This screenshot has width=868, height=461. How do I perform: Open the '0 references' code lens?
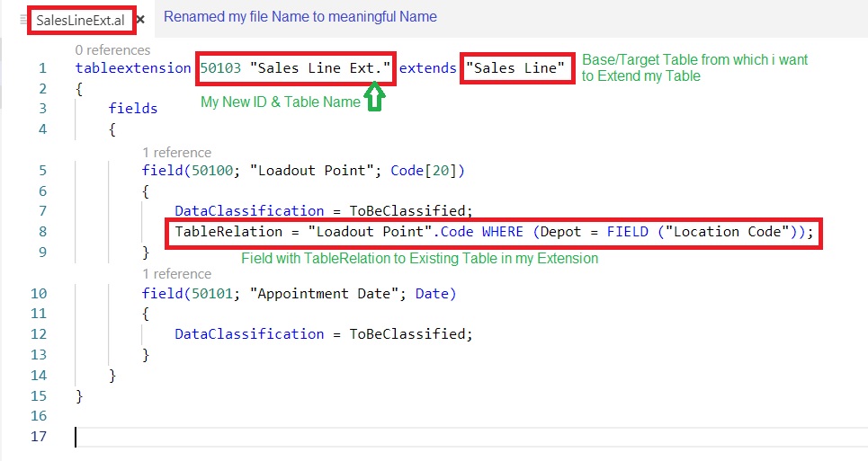pyautogui.click(x=112, y=50)
